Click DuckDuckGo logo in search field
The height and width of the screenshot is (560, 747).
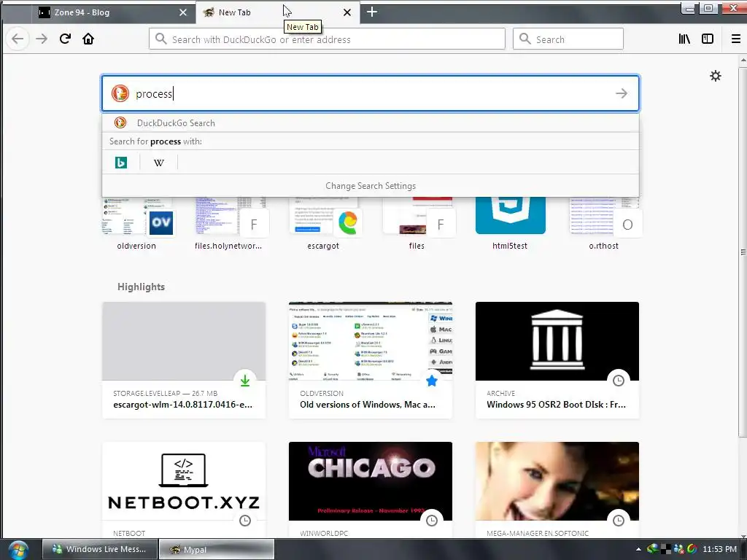(x=120, y=93)
